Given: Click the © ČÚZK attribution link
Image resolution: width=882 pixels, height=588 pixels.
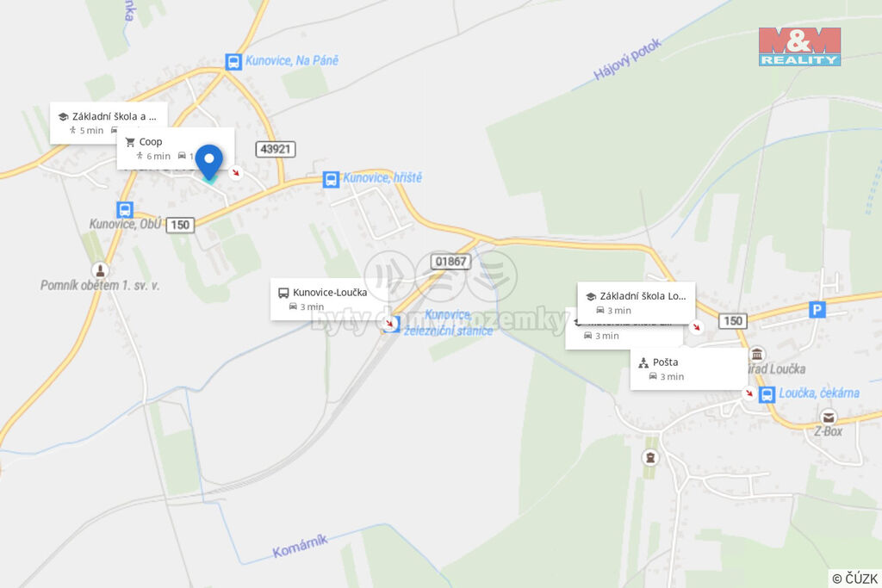Looking at the screenshot, I should tap(854, 579).
